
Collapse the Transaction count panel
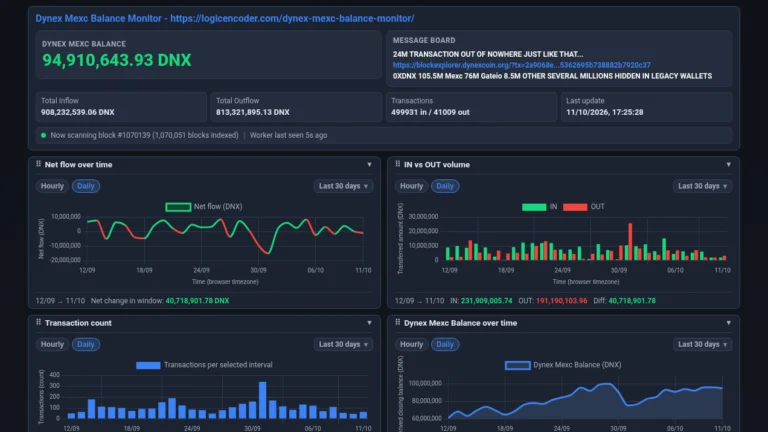pyautogui.click(x=369, y=323)
